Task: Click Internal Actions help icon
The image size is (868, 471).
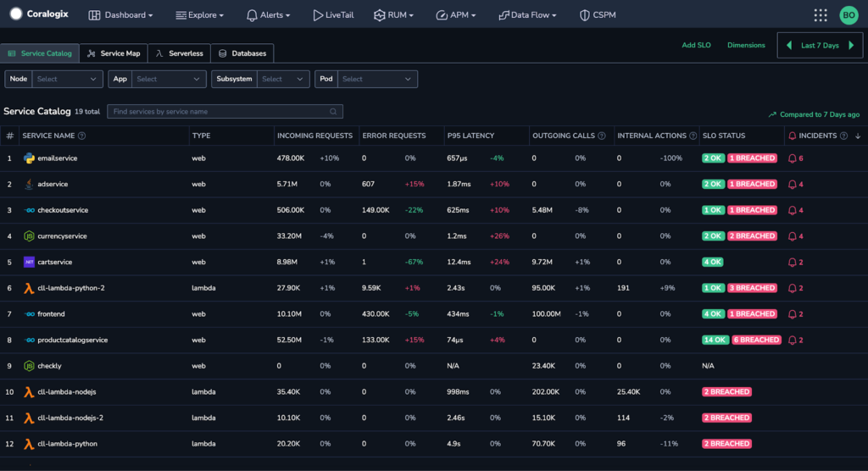Action: point(693,136)
